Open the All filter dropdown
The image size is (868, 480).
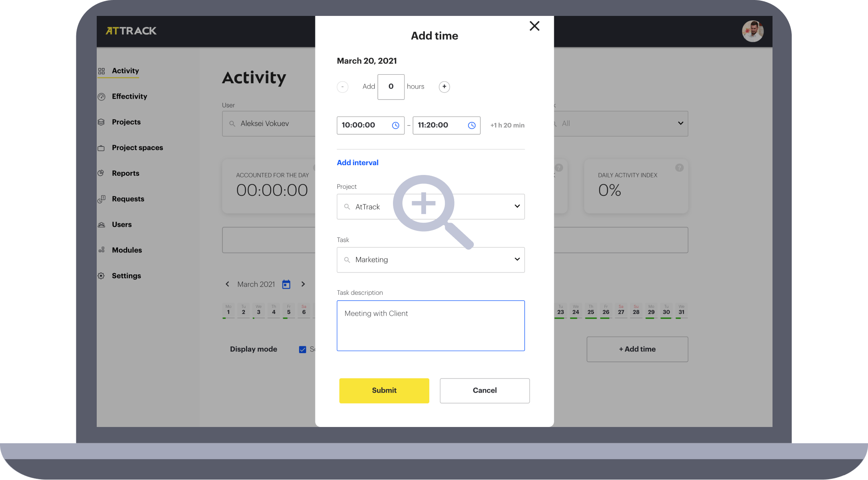680,123
